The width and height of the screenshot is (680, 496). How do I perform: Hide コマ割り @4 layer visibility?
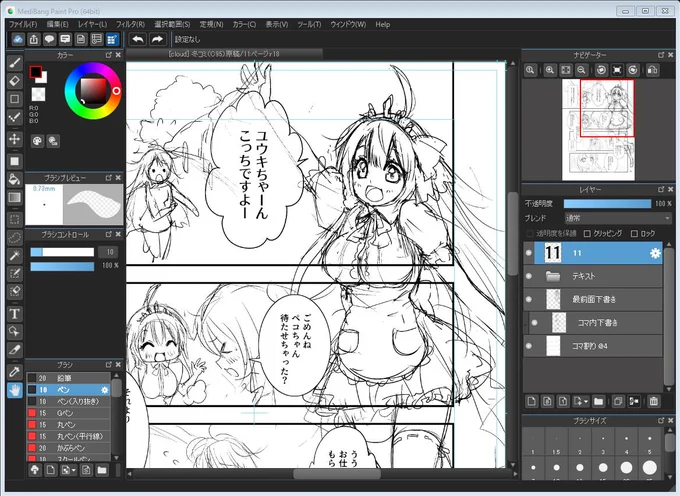coord(528,346)
